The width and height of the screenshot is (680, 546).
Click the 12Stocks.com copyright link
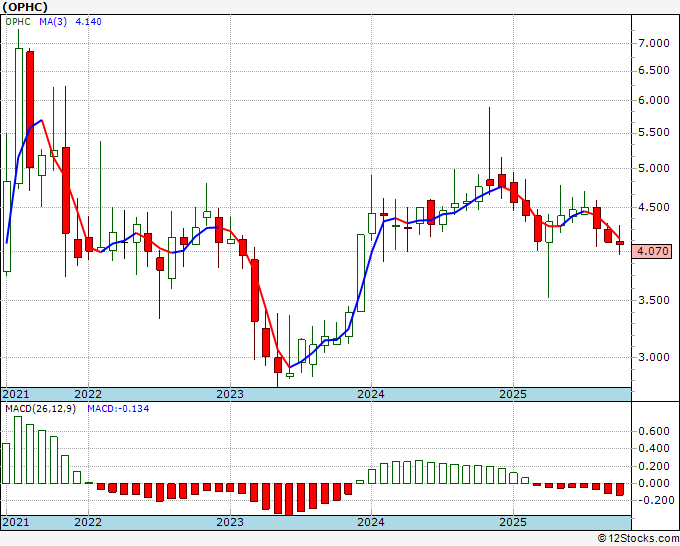(638, 538)
